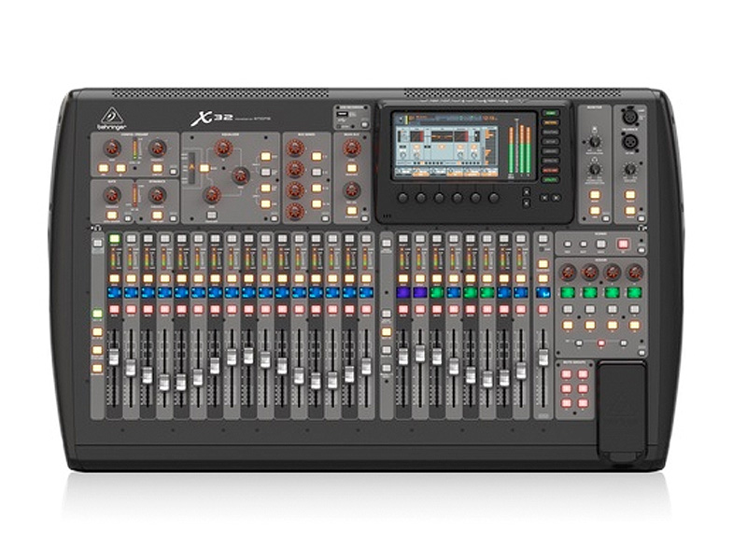Toggle the first channel's red mute button
Screen dimensions: 747x560
(115, 308)
